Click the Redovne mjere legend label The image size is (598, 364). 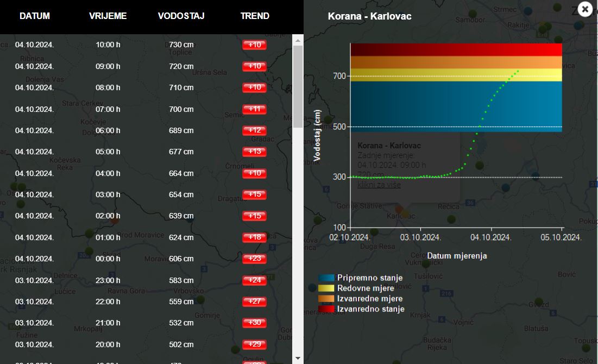pyautogui.click(x=366, y=288)
